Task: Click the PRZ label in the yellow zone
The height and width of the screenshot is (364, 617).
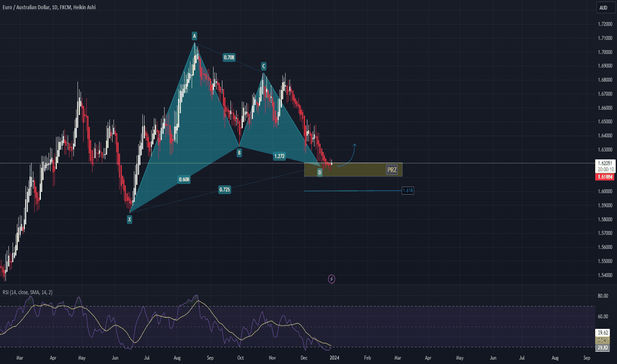Action: pos(391,169)
